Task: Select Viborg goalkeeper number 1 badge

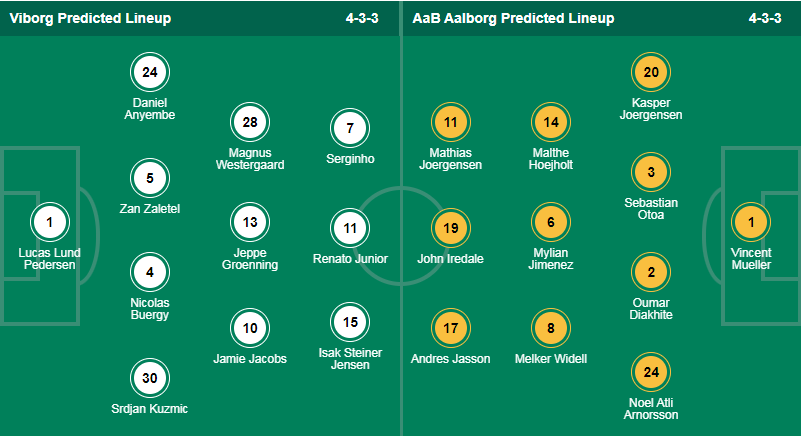Action: point(50,222)
